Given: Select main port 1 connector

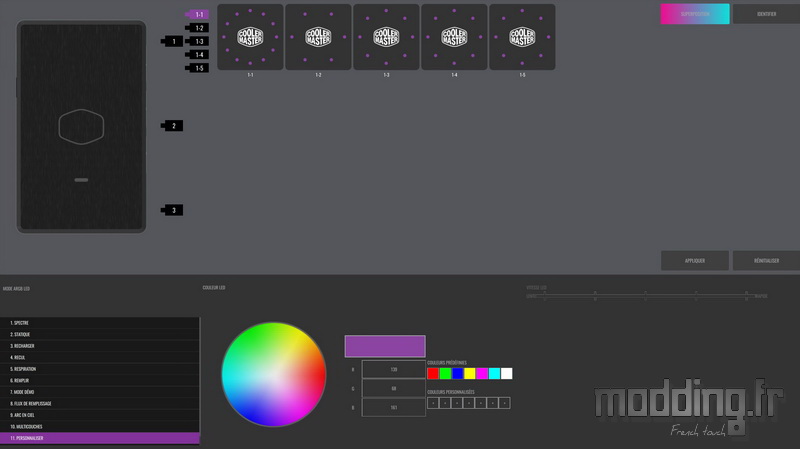Looking at the screenshot, I should pyautogui.click(x=172, y=41).
